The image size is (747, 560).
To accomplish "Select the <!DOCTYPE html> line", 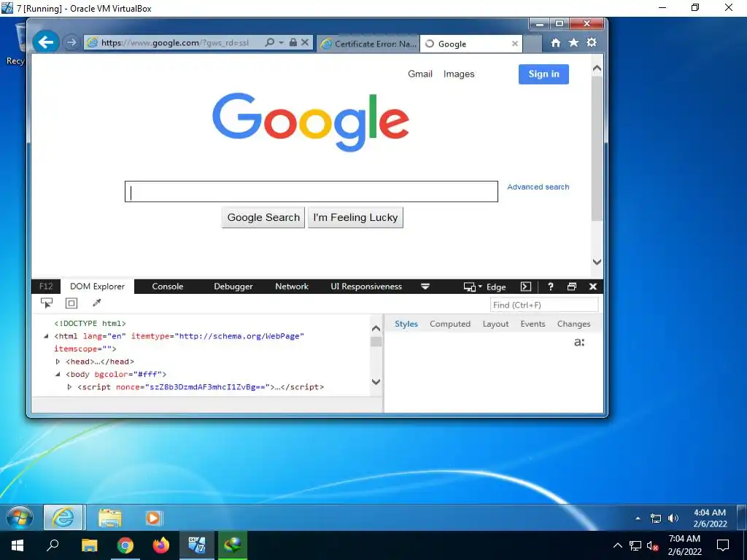I will pos(90,323).
